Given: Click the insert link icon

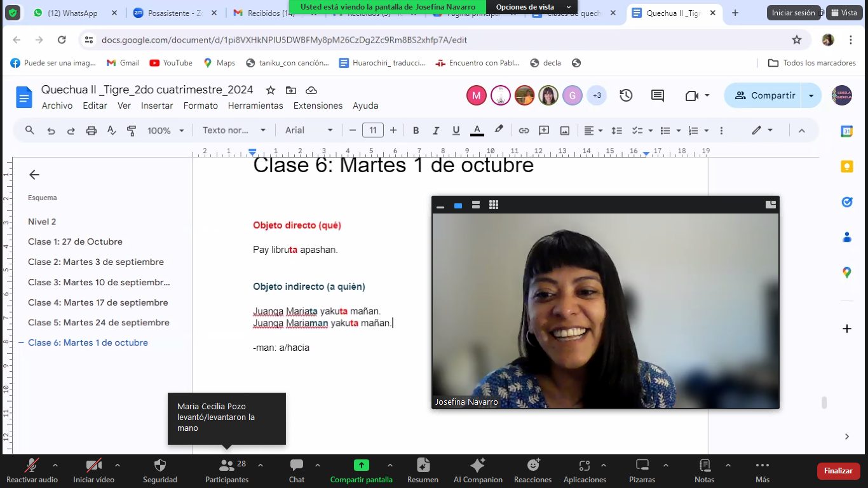Looking at the screenshot, I should coord(524,130).
